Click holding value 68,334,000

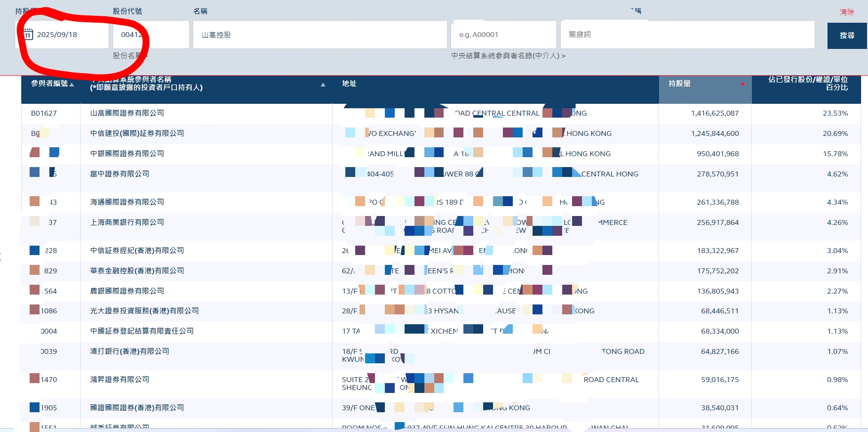click(720, 331)
